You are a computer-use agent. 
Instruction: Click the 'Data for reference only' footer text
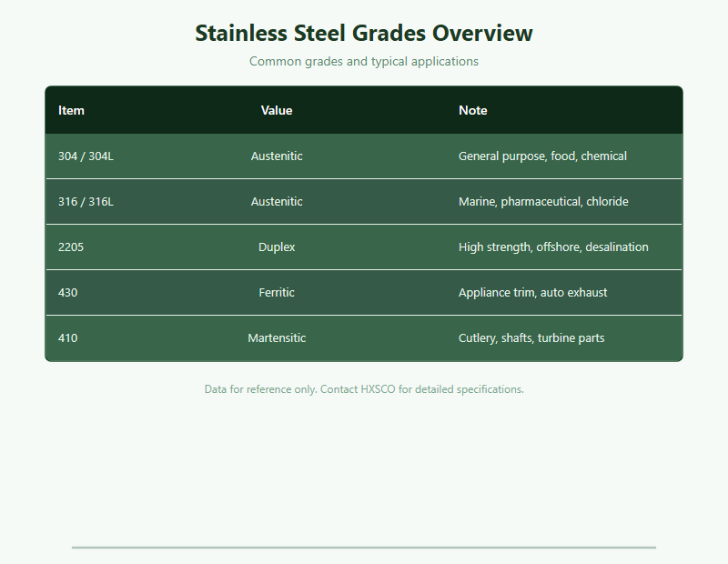pyautogui.click(x=364, y=389)
